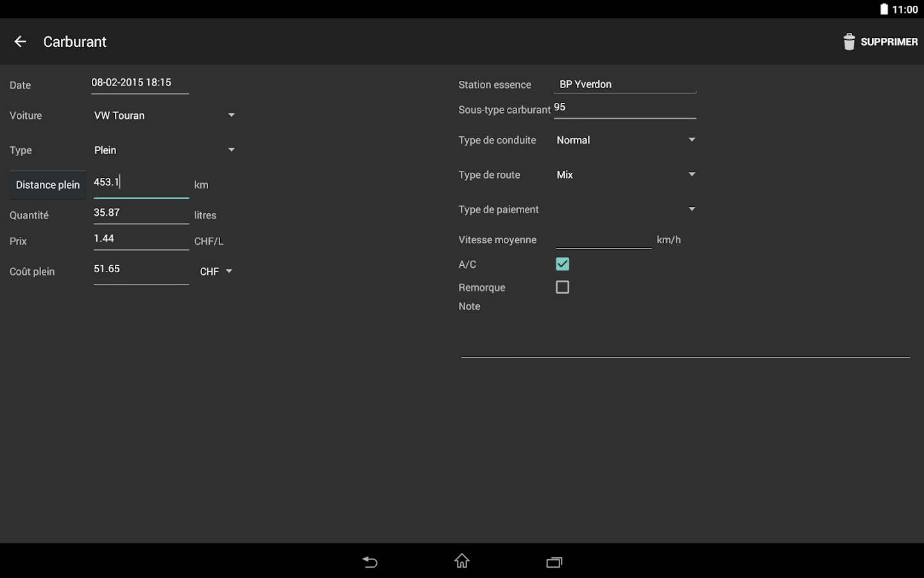Check the battery status icon
The height and width of the screenshot is (578, 924).
point(884,9)
